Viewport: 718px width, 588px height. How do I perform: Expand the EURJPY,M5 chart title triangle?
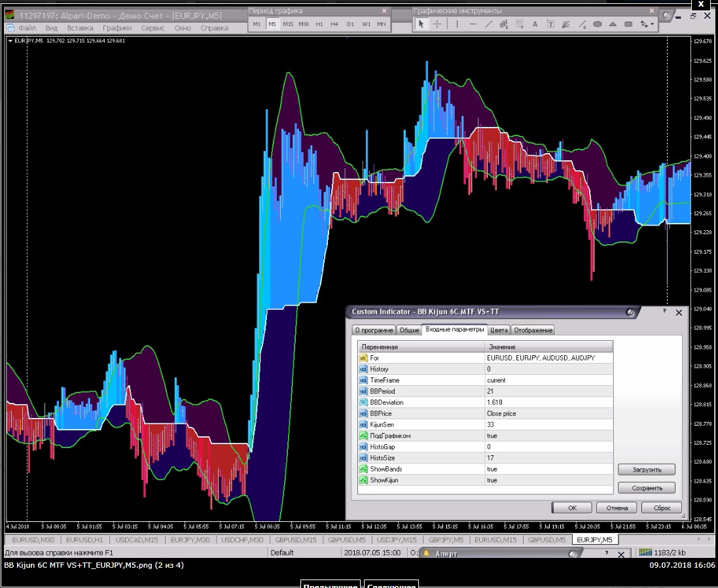pyautogui.click(x=10, y=41)
